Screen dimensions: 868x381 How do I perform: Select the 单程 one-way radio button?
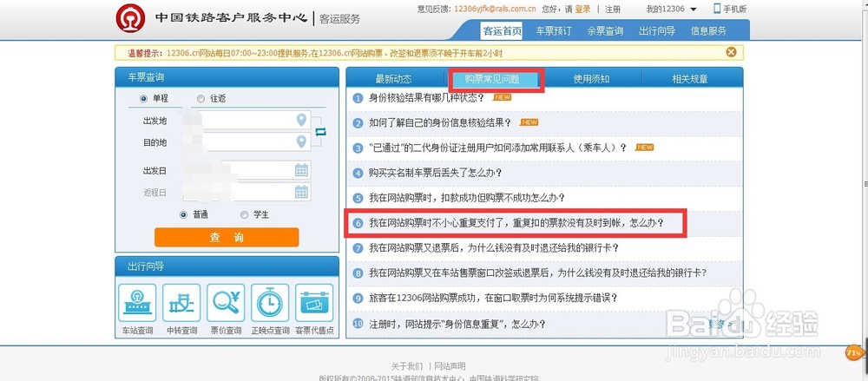click(144, 99)
